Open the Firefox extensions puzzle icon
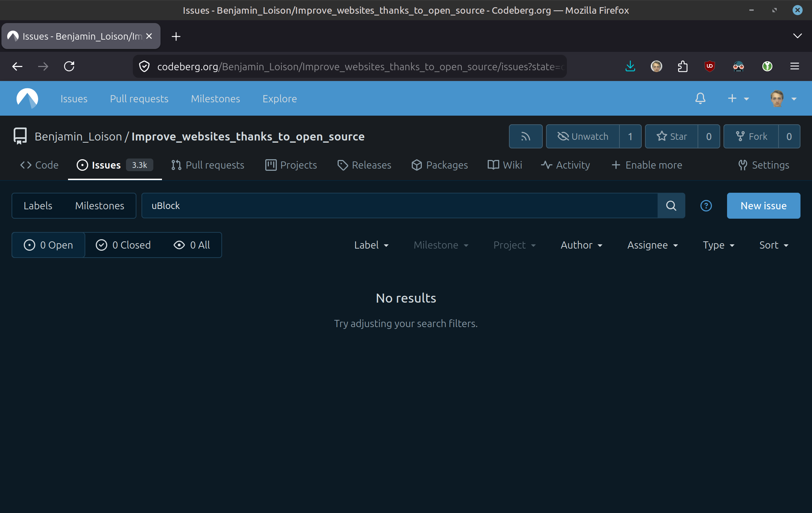The width and height of the screenshot is (812, 513). pos(682,66)
